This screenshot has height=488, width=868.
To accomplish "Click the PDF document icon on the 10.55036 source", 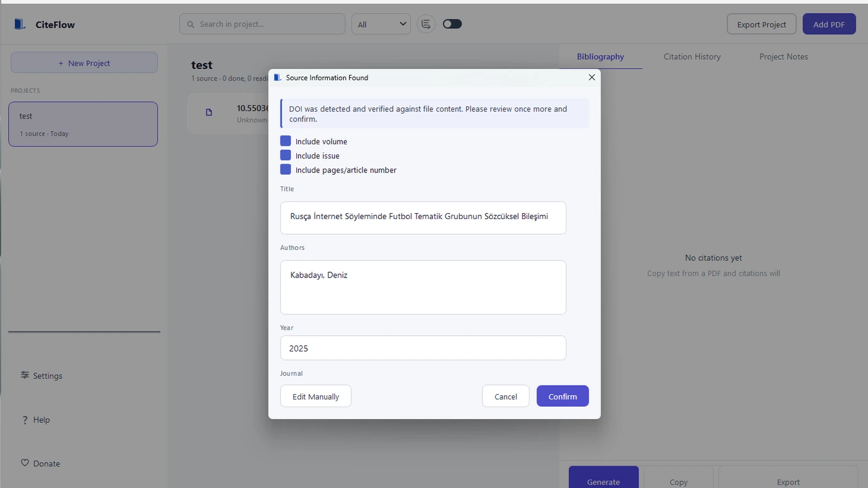I will click(x=209, y=112).
